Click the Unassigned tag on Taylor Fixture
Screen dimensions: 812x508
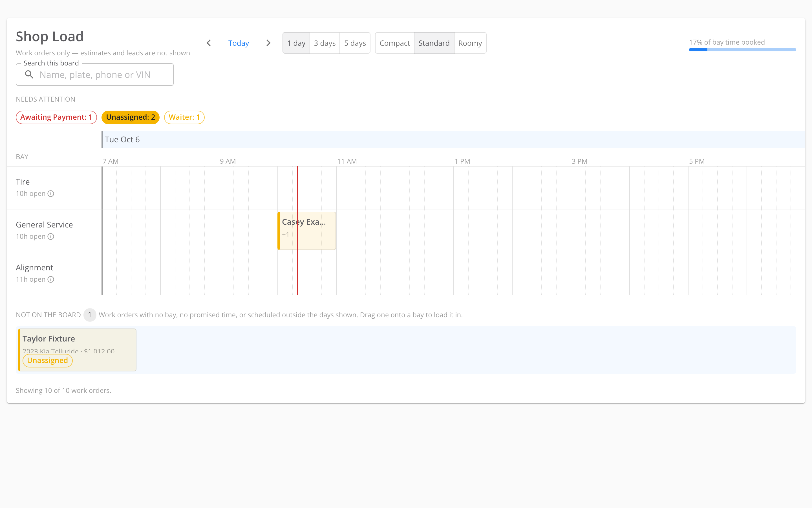[x=48, y=360]
